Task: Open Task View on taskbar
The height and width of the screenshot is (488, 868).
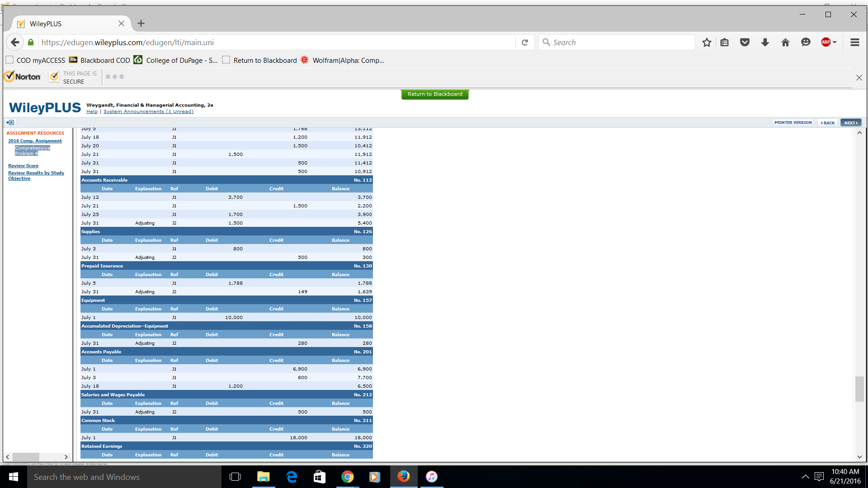Action: tap(235, 477)
